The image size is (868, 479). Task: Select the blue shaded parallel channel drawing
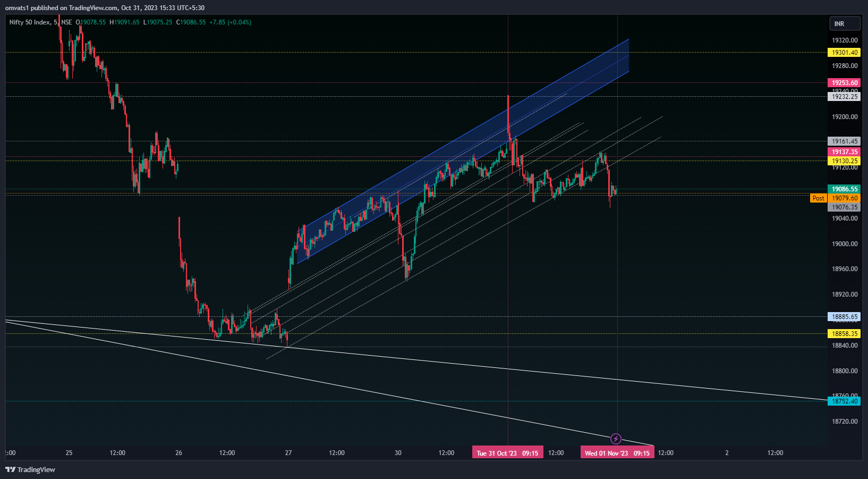pos(462,152)
